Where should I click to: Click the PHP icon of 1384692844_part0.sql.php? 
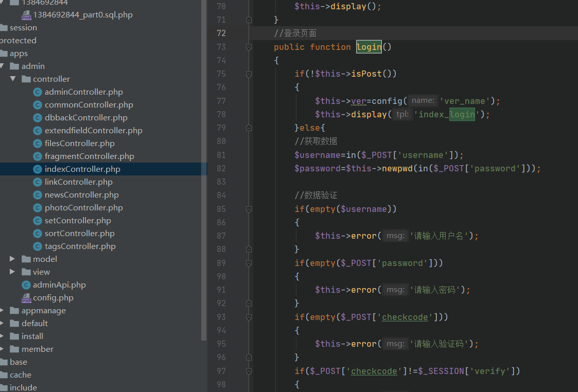click(26, 15)
